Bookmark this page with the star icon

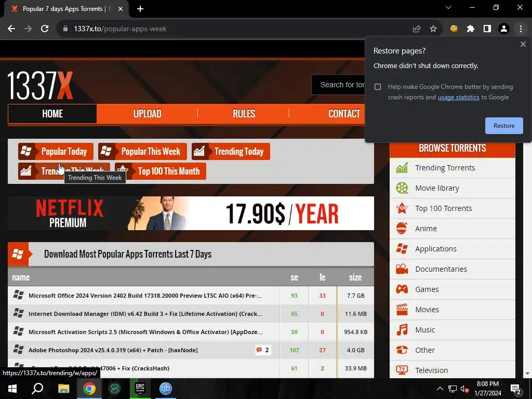(433, 29)
